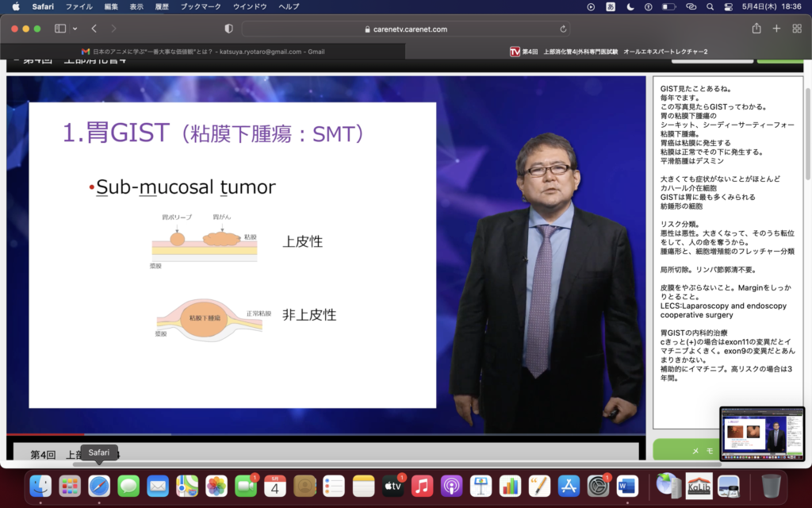812x508 pixels.
Task: Click the Apple TV dock icon
Action: pyautogui.click(x=393, y=486)
